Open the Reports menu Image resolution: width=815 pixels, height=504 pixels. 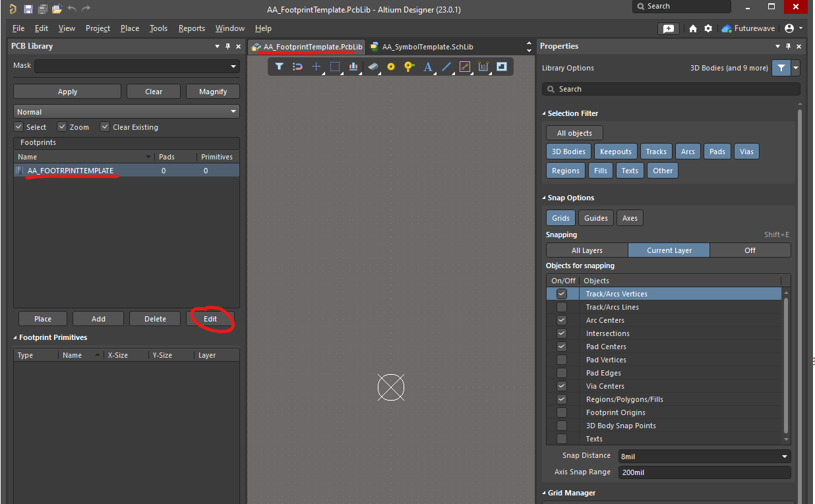pyautogui.click(x=192, y=28)
